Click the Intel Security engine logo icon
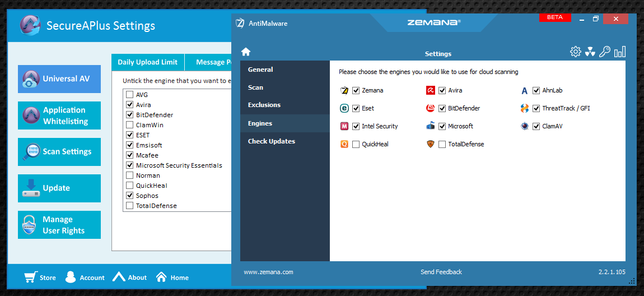Viewport: 644px width, 296px height. click(x=344, y=126)
